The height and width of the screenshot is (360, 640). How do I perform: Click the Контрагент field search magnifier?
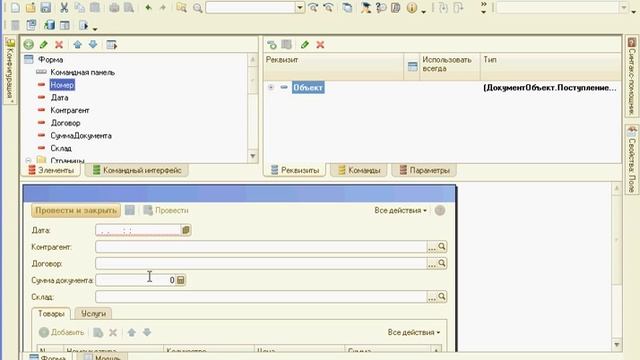442,247
